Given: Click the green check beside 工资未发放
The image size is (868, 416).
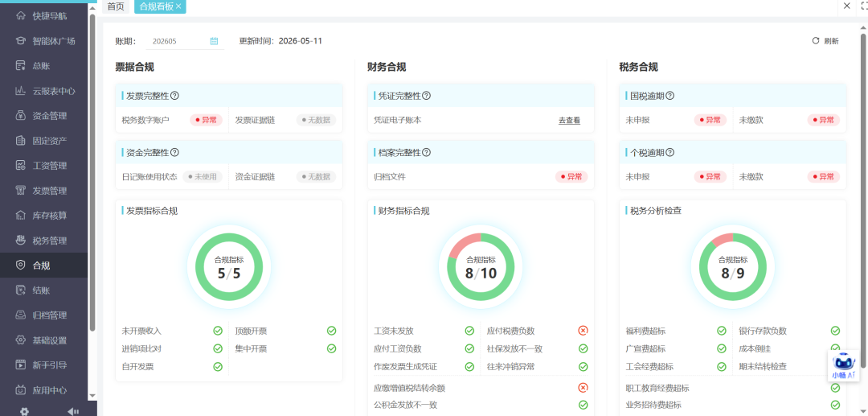Looking at the screenshot, I should click(469, 331).
